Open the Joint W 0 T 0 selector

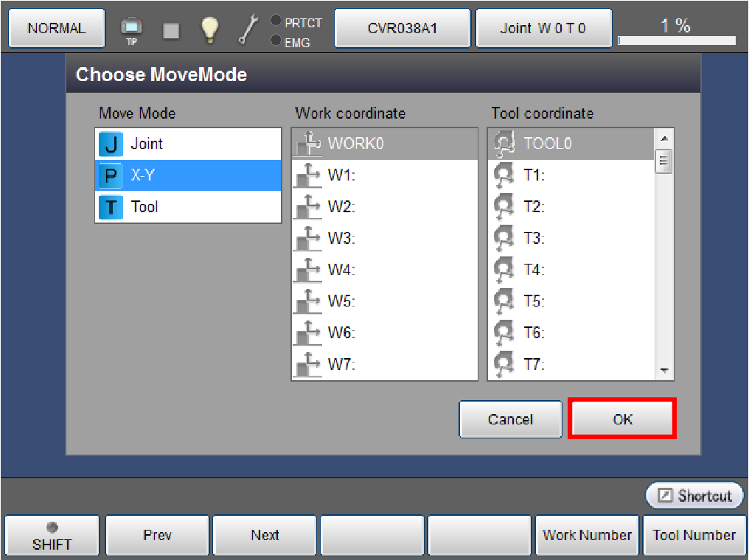tap(543, 29)
